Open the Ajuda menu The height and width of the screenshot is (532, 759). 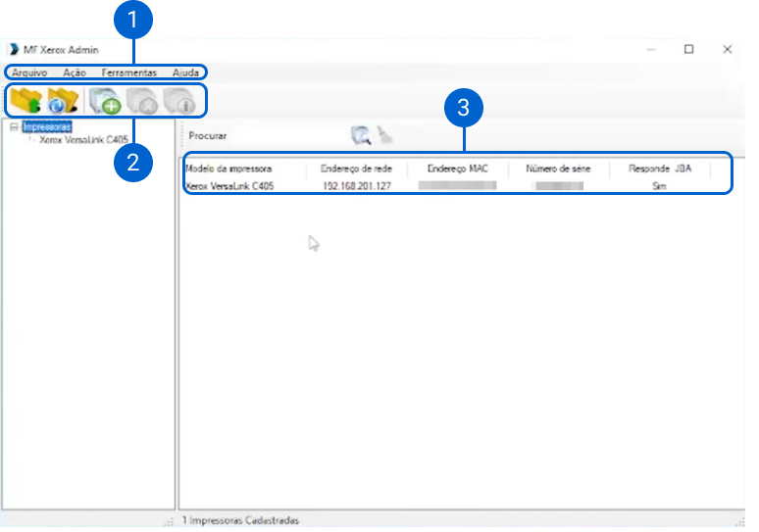point(185,73)
